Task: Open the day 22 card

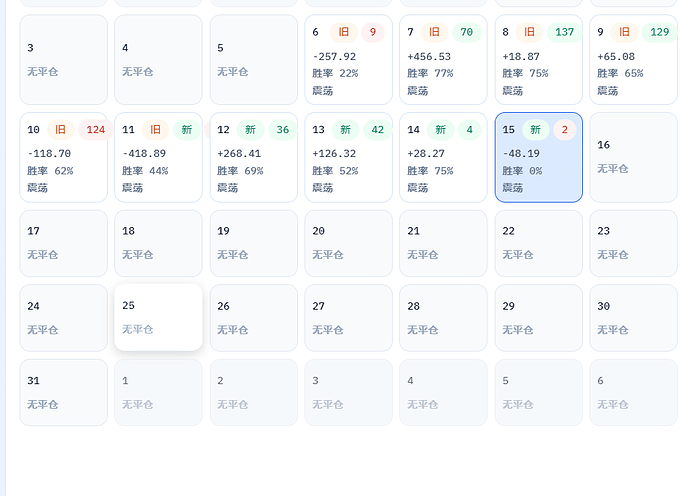Action: (539, 243)
